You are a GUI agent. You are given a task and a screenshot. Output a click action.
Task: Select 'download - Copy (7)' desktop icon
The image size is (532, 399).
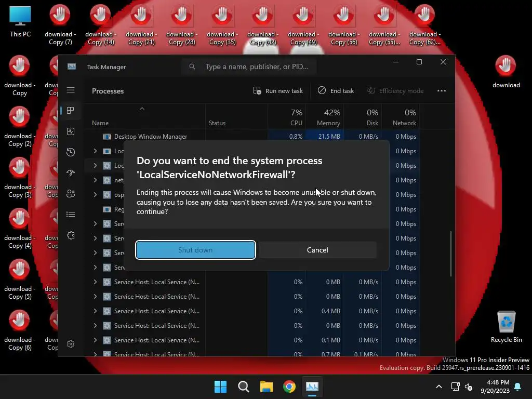coord(60,24)
